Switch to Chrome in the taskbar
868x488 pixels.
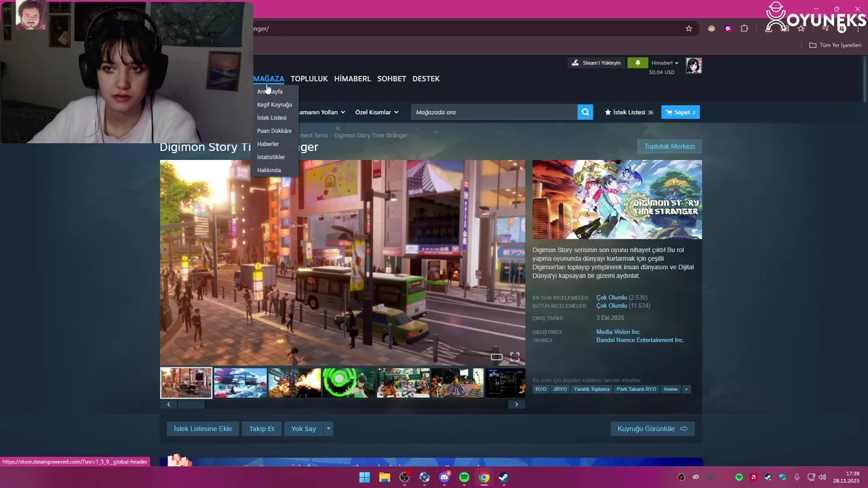coord(484,477)
